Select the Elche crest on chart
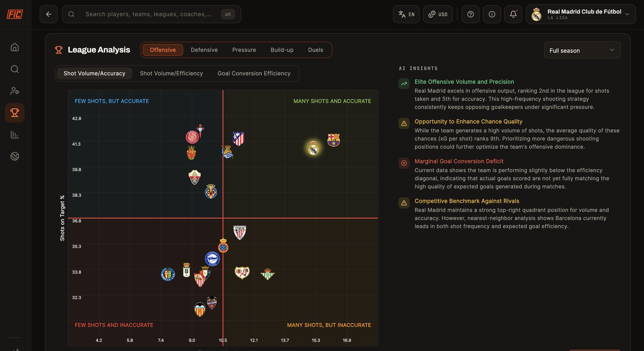 (195, 177)
